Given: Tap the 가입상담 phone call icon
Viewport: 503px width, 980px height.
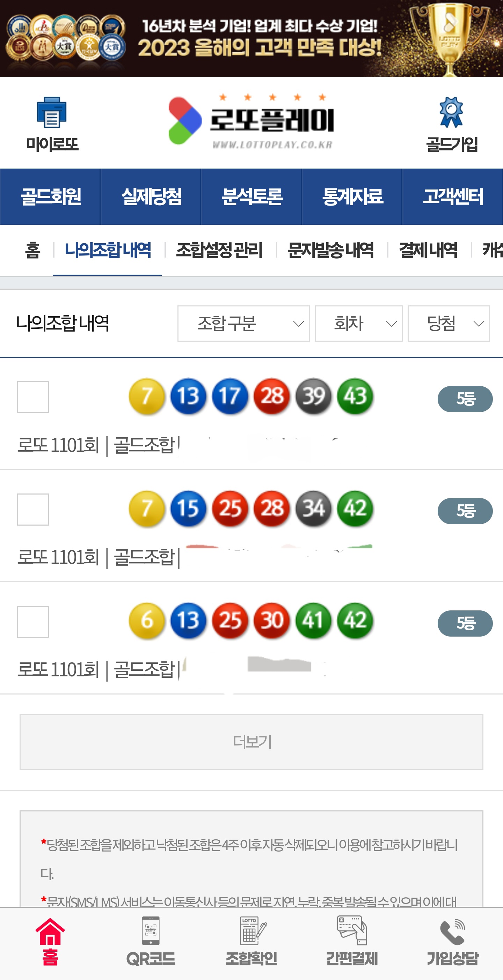Looking at the screenshot, I should point(452,932).
